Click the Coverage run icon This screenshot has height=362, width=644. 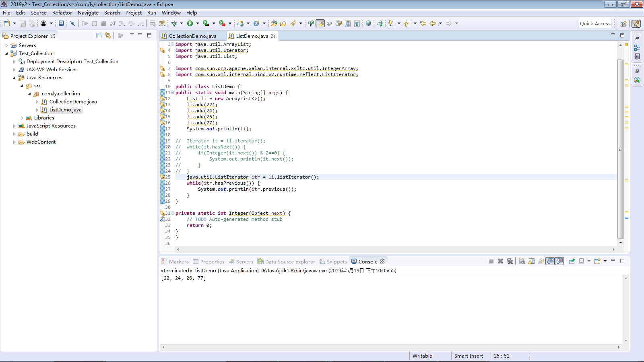[206, 23]
